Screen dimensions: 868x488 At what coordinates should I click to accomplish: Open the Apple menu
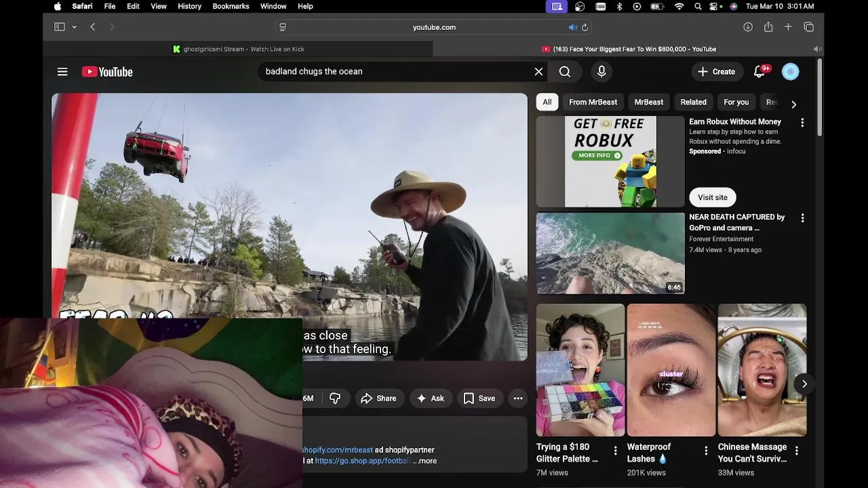(x=58, y=6)
